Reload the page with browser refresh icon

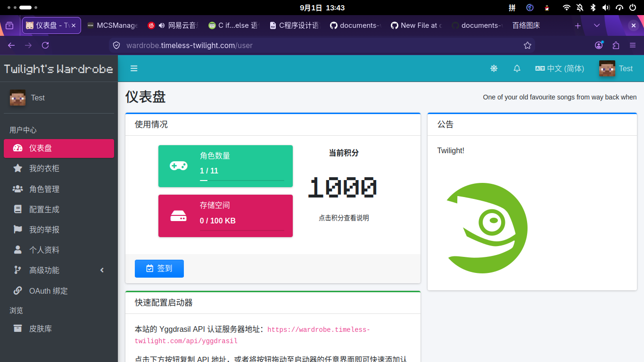[45, 45]
